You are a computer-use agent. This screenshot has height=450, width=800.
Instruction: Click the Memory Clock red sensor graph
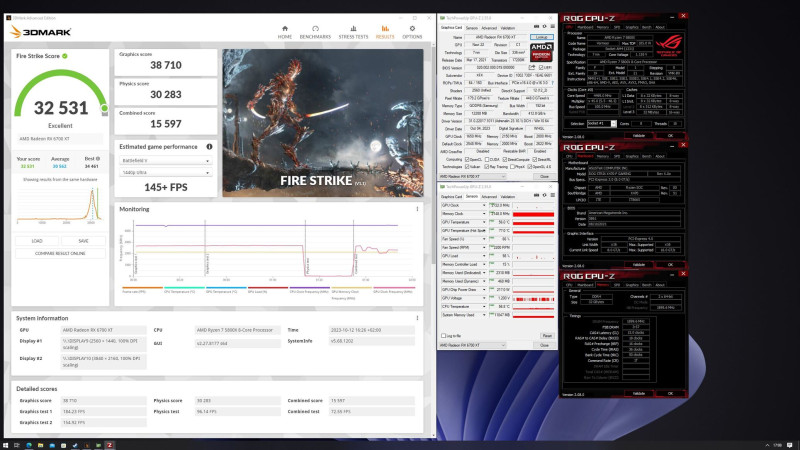point(533,214)
